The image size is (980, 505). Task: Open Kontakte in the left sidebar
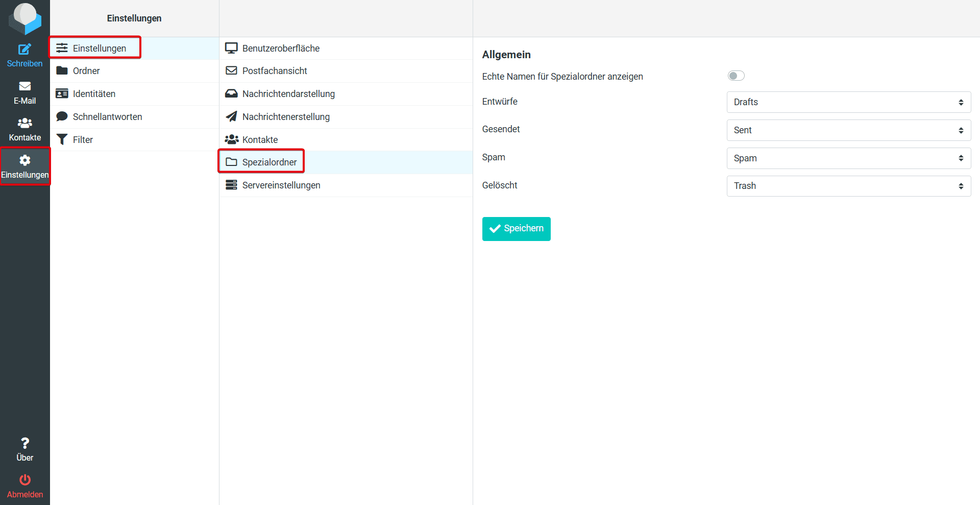tap(24, 130)
